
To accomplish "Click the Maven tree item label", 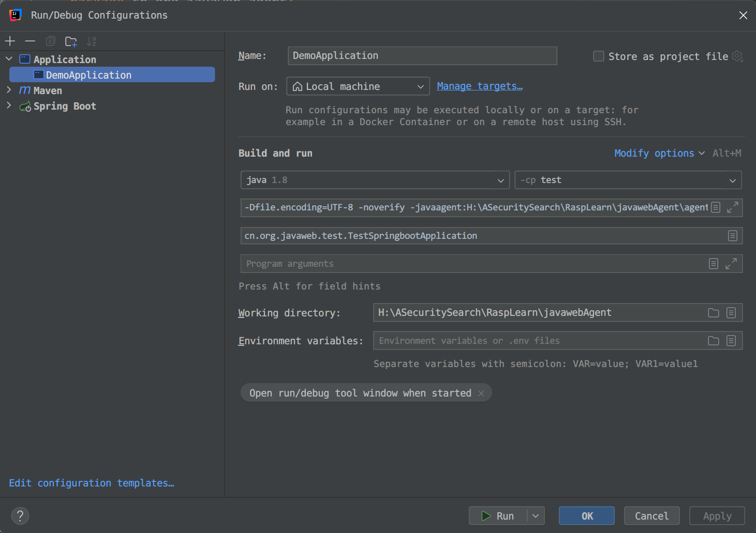I will tap(48, 90).
